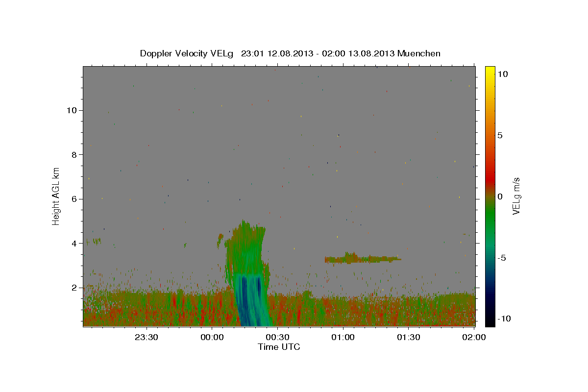Click the 01:30 time tick label
588x392 pixels.
click(408, 337)
